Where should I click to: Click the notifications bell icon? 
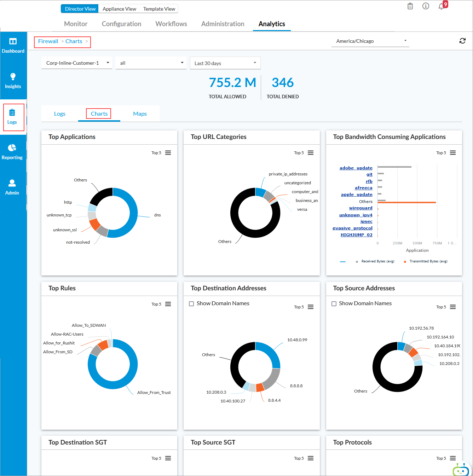click(441, 6)
